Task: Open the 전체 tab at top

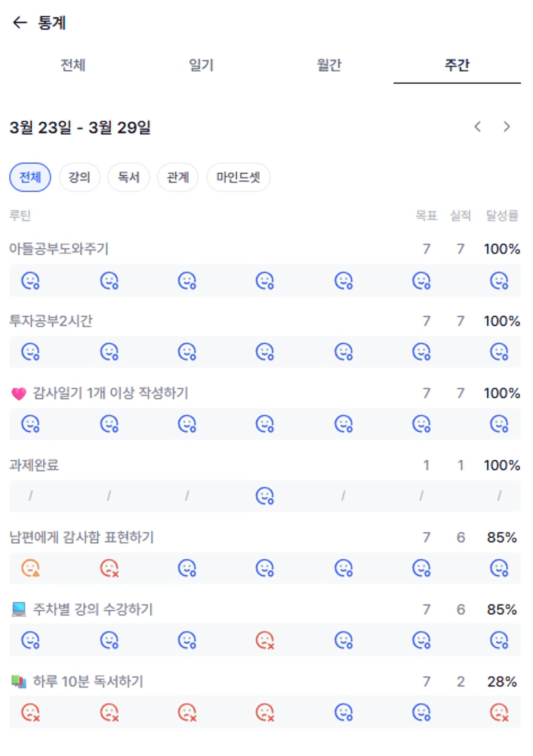Action: coord(73,65)
